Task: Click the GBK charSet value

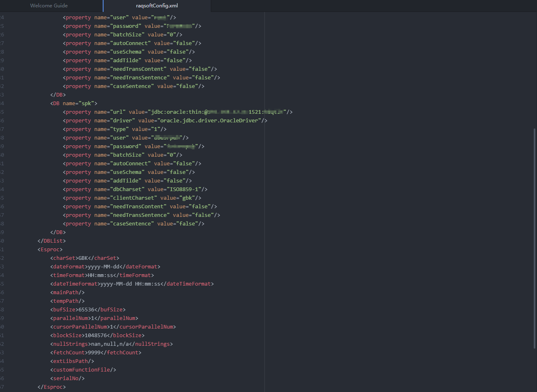Action: tap(83, 258)
